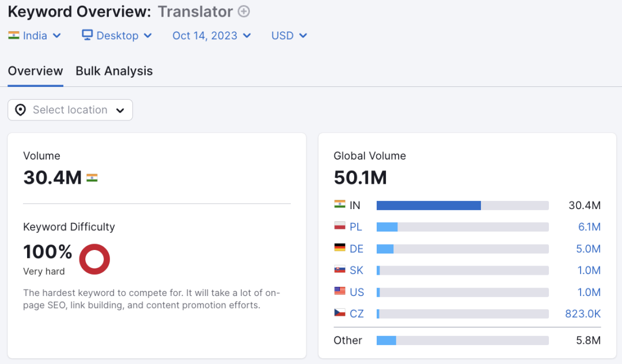Click the 6.1M volume value for Poland
622x364 pixels.
pyautogui.click(x=589, y=227)
